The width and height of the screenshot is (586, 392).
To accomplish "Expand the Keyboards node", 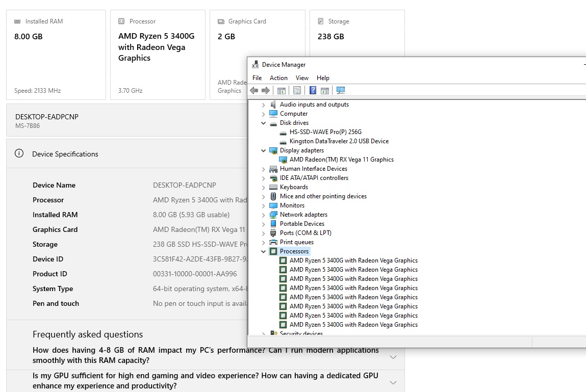I will click(x=264, y=188).
